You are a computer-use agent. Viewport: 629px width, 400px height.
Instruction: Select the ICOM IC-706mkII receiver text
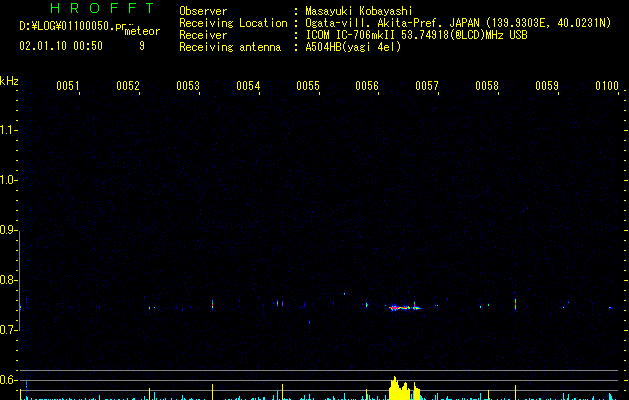click(416, 35)
